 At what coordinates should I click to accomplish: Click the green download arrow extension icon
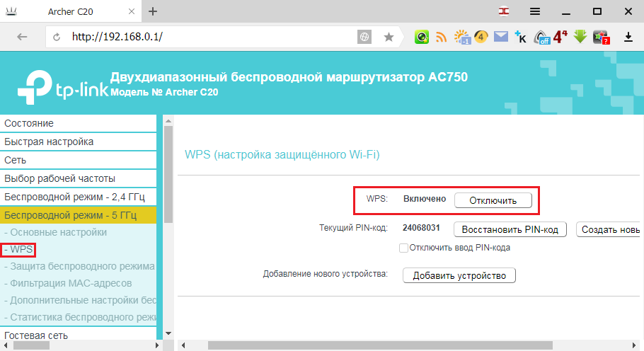(580, 37)
